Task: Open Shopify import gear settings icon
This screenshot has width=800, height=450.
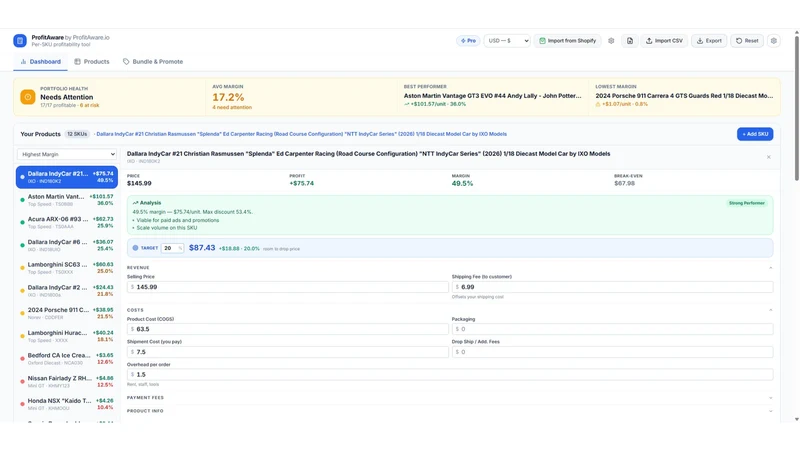Action: click(x=611, y=41)
